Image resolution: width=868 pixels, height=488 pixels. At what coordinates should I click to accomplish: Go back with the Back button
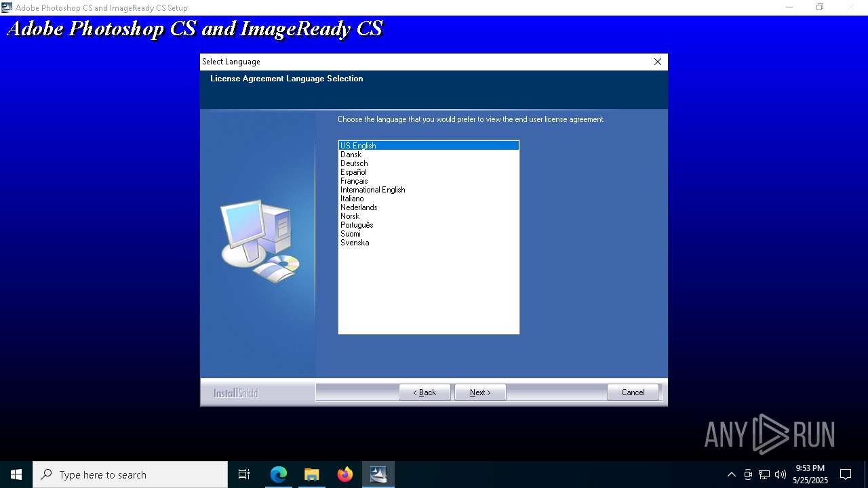(x=425, y=392)
